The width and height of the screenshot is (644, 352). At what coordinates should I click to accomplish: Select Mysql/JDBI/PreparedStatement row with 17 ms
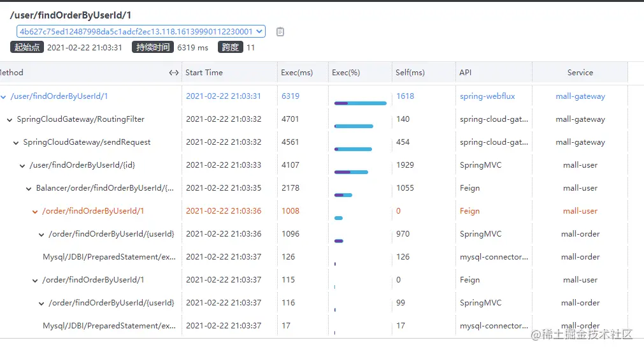[110, 326]
